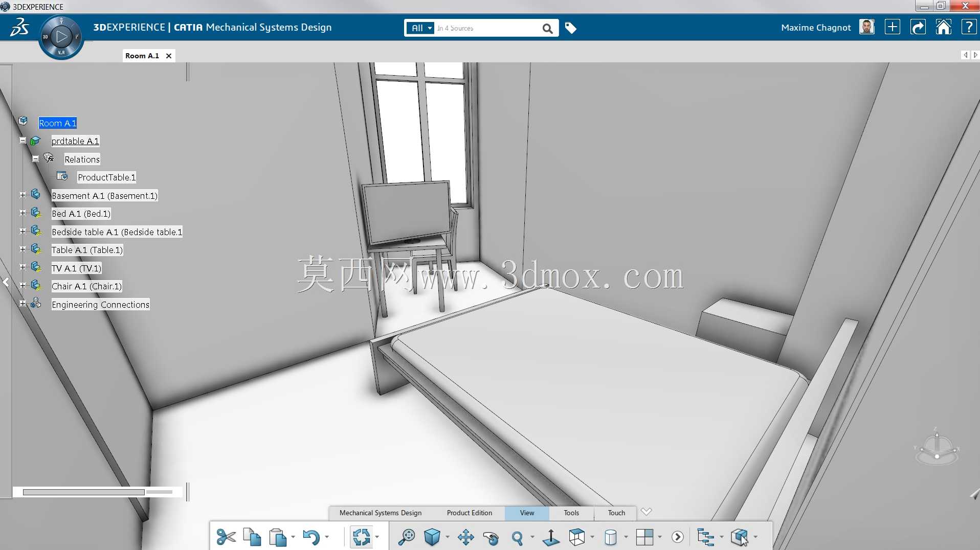Select Room A.1 root in tree
Image resolution: width=980 pixels, height=550 pixels.
coord(58,123)
